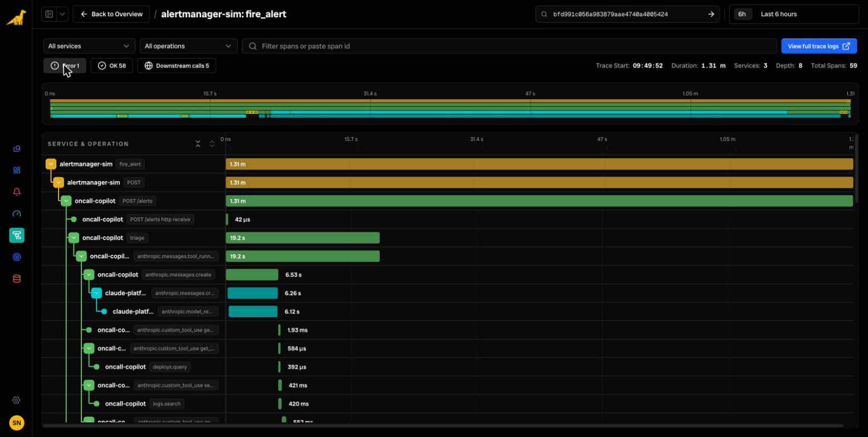Viewport: 868px width, 437px height.
Task: Collapse the oncall-copilot anthropic.messages.create span
Action: pyautogui.click(x=89, y=274)
